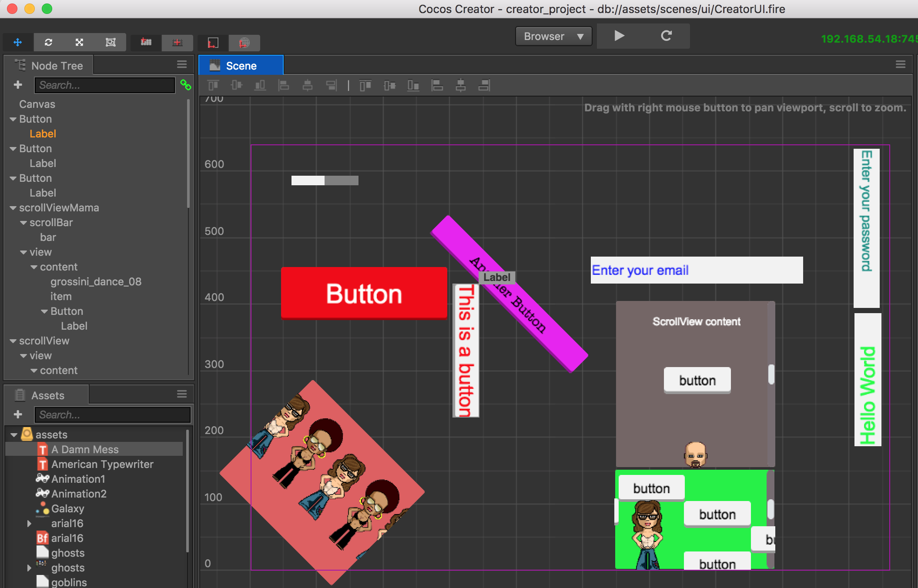The height and width of the screenshot is (588, 918).
Task: Click the add node plus icon
Action: pos(18,85)
